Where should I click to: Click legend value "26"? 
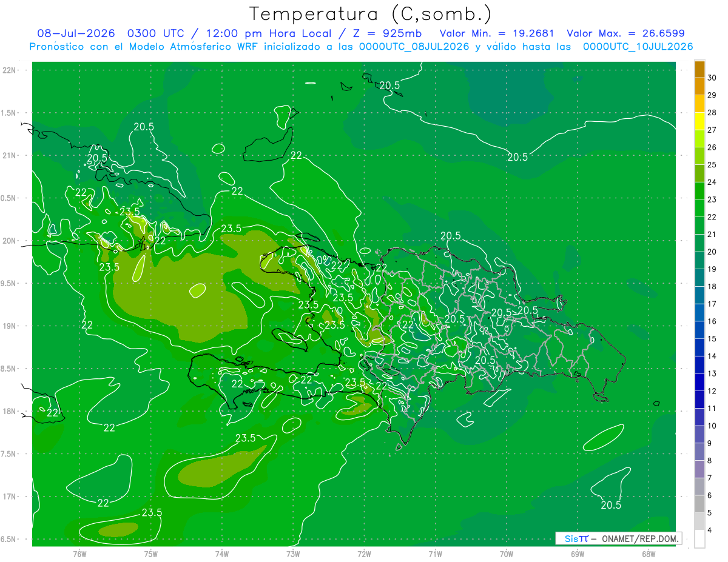pyautogui.click(x=712, y=147)
